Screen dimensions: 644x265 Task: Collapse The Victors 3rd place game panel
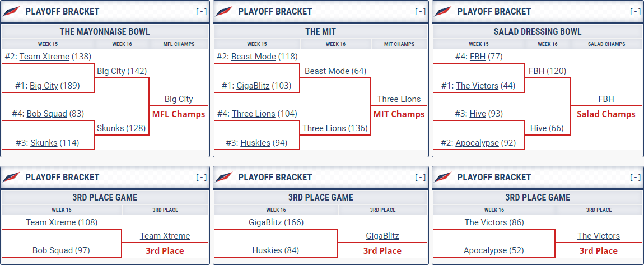635,177
